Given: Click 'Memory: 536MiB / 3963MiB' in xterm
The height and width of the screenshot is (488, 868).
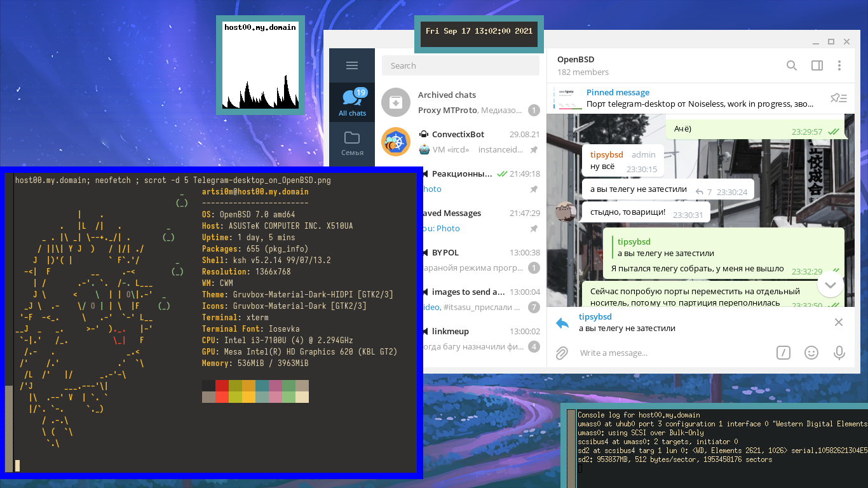Looking at the screenshot, I should (255, 363).
